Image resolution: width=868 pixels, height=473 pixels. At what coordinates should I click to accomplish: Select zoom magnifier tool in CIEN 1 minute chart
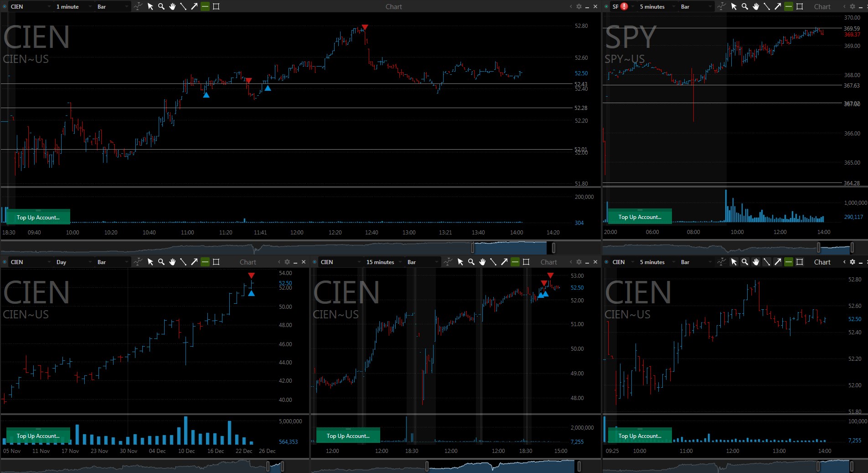pyautogui.click(x=161, y=6)
